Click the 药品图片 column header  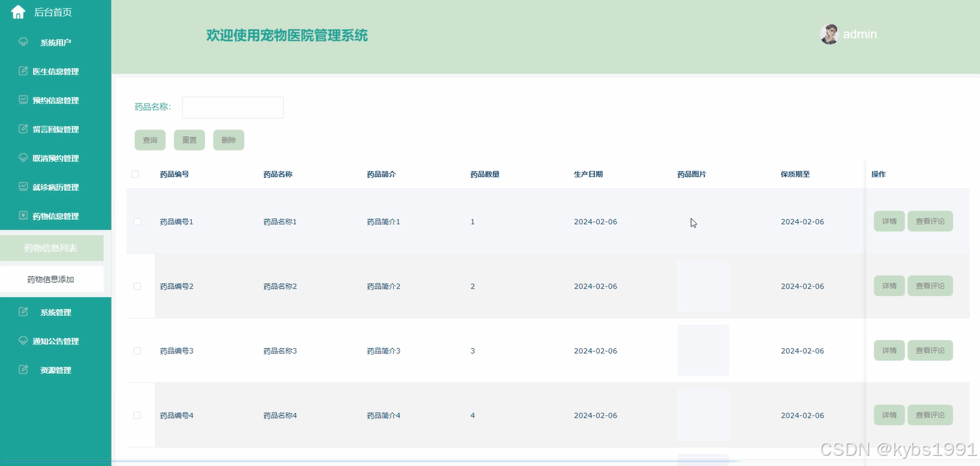(x=692, y=174)
